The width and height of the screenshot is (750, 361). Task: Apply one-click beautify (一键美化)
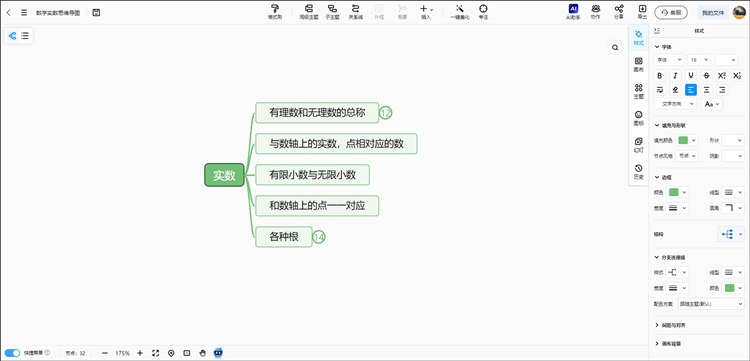click(x=460, y=12)
